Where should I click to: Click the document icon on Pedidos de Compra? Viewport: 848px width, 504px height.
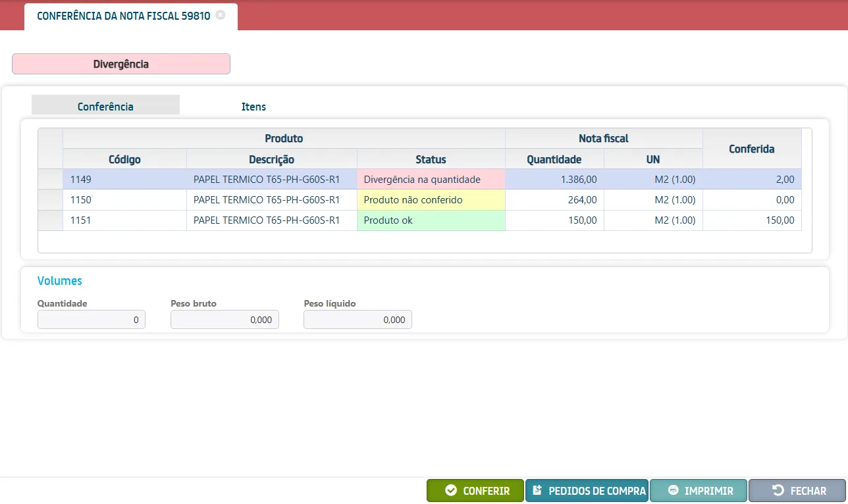pyautogui.click(x=537, y=490)
